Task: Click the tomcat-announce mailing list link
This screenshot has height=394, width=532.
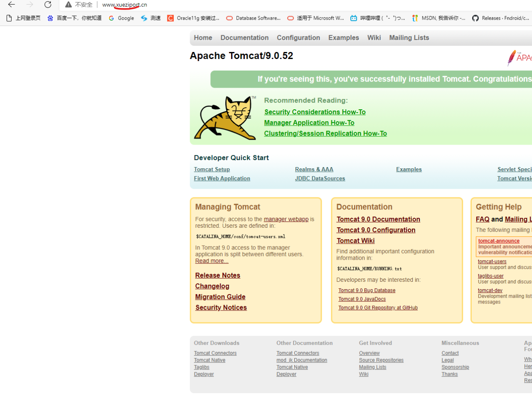Action: tap(499, 241)
